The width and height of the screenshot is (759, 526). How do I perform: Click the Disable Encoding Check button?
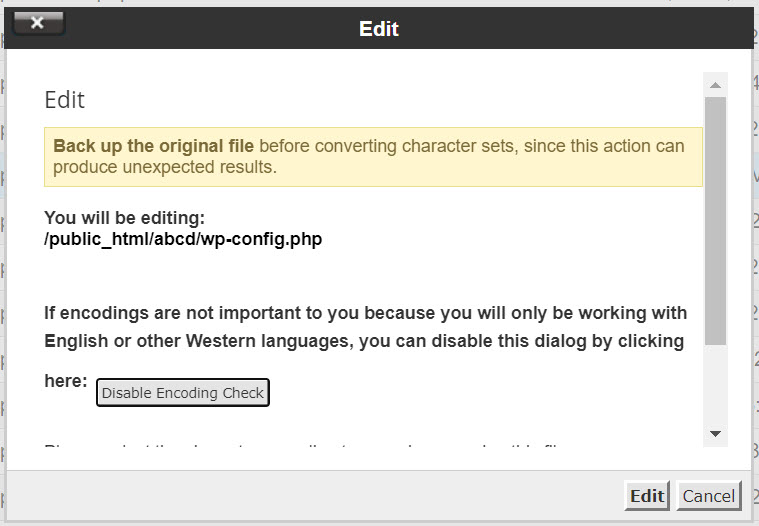pos(183,393)
